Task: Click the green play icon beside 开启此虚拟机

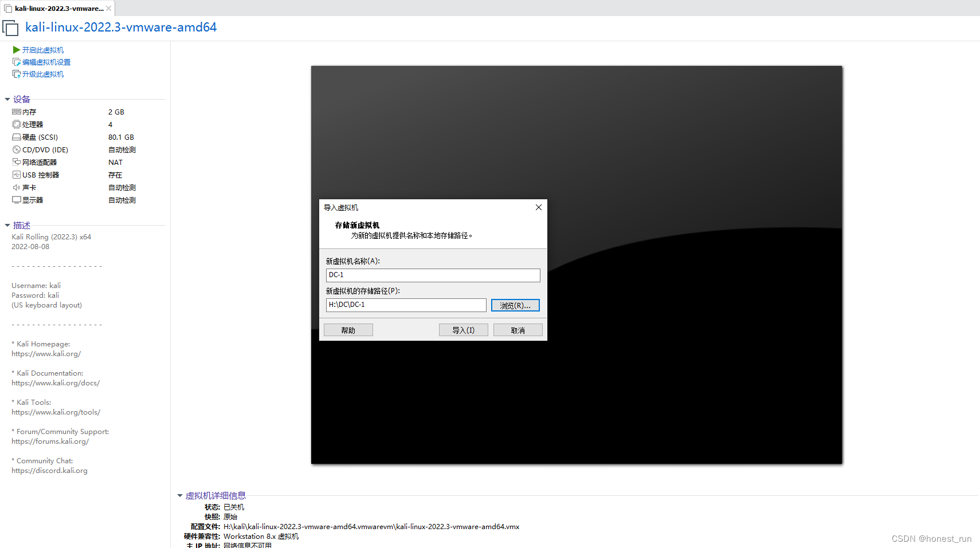Action: 16,50
